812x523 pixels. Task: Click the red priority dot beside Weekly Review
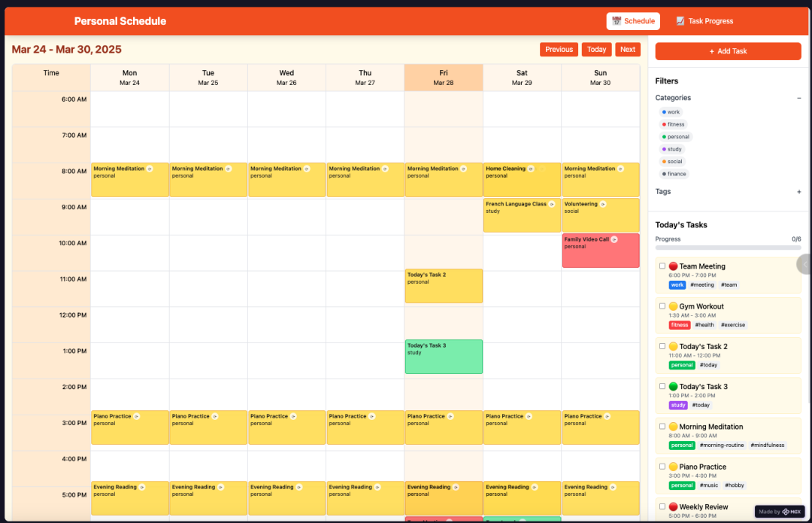coord(673,507)
